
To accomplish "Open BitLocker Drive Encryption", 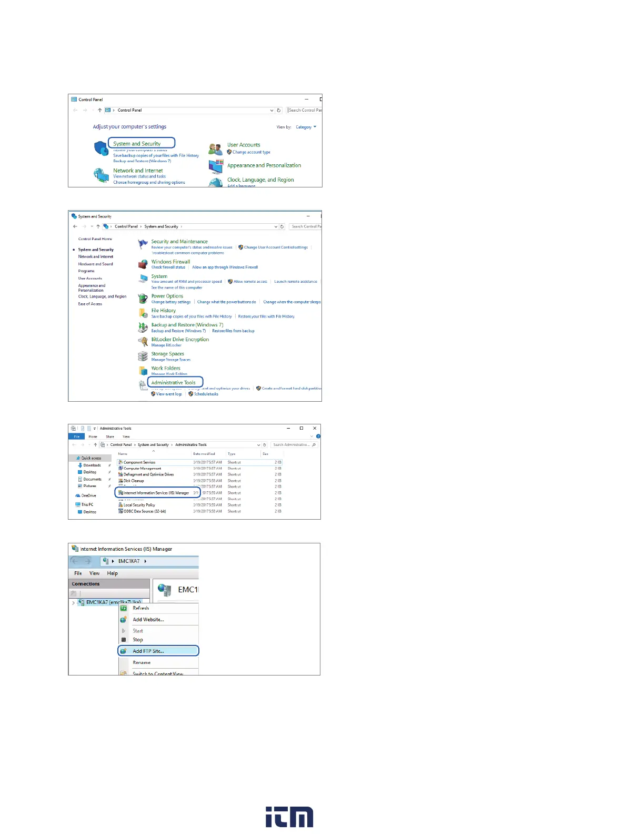I will click(180, 340).
